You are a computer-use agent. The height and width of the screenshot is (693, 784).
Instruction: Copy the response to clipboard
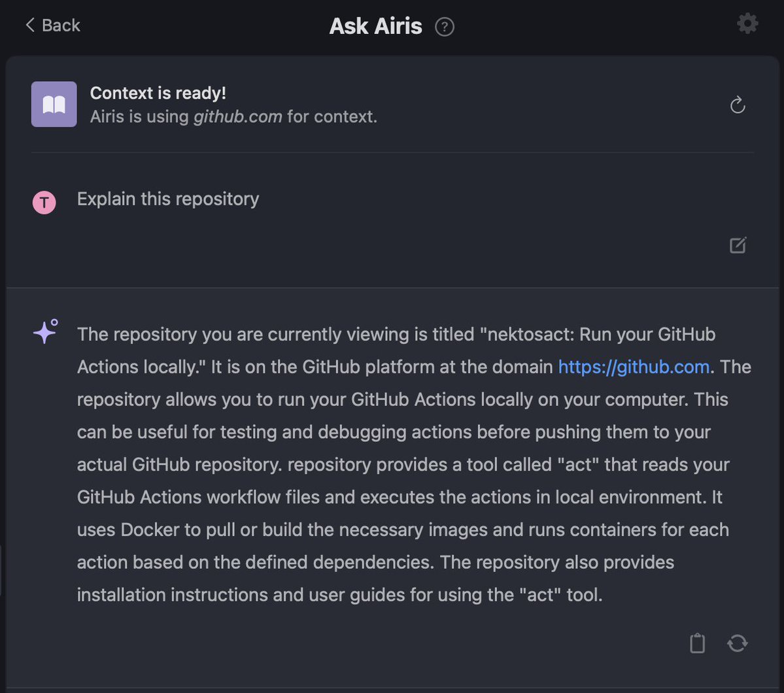tap(697, 643)
